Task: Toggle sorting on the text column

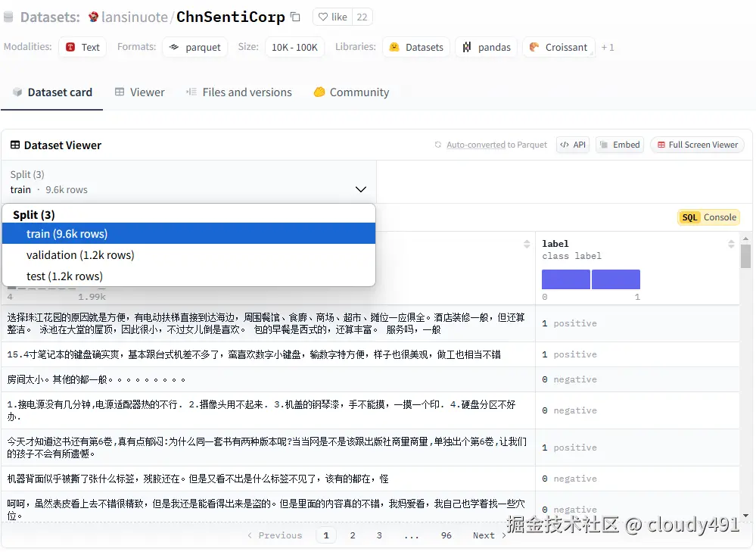Action: [x=526, y=243]
